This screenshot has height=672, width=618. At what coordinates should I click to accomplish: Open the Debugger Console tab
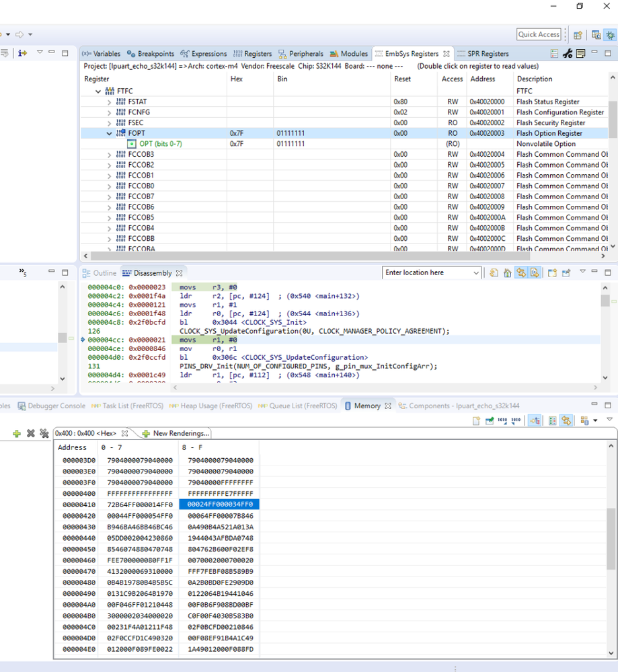click(x=51, y=406)
